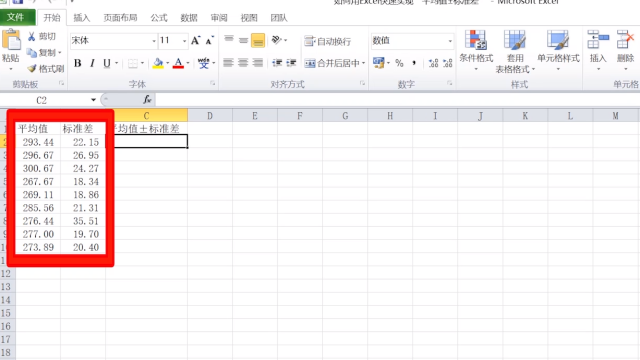This screenshot has width=640, height=360.
Task: Click cell containing 293.44
Action: click(x=38, y=142)
